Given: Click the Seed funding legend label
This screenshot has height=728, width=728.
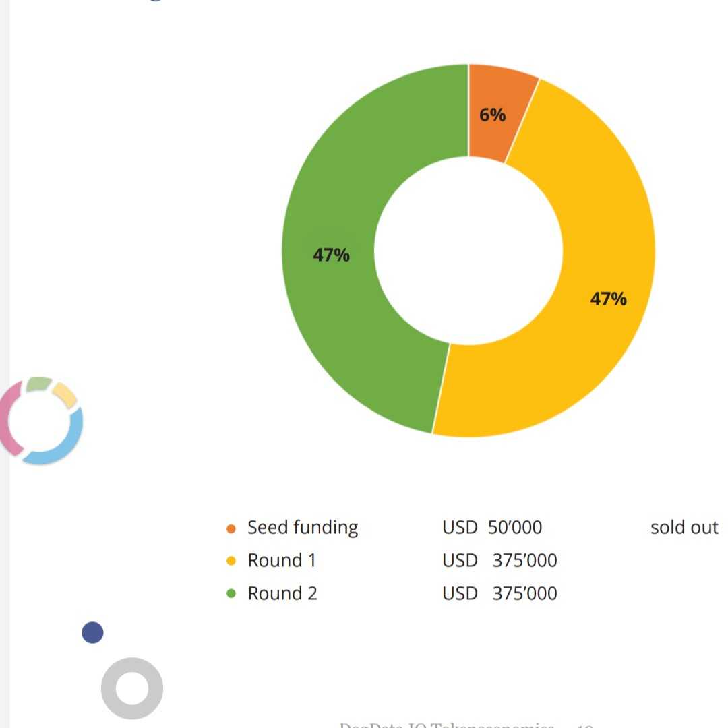Looking at the screenshot, I should [302, 528].
